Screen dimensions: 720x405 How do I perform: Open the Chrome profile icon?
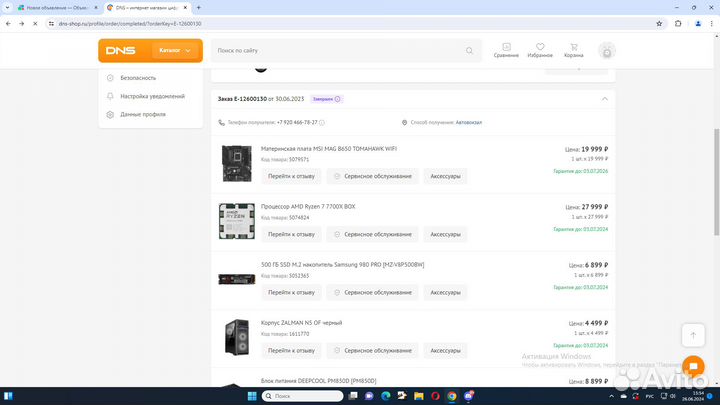coord(698,23)
